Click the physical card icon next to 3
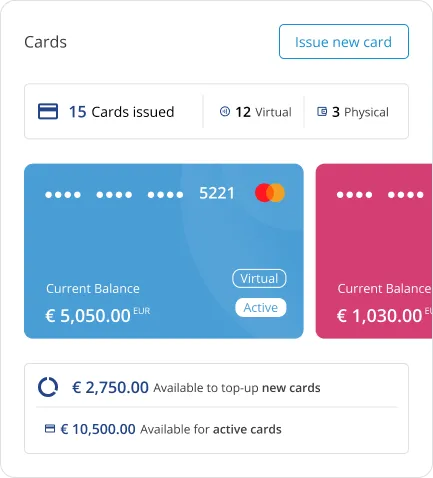Screen dimensions: 433x478 (322, 111)
